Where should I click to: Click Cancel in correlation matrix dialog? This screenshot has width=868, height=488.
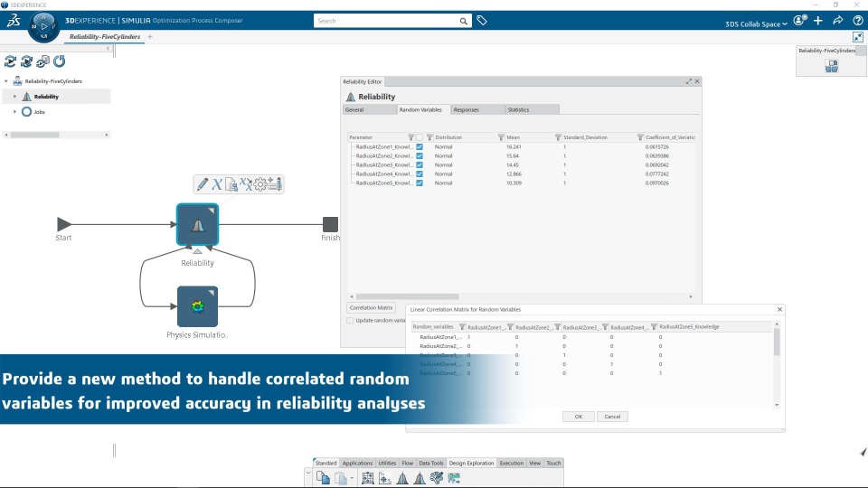point(612,417)
